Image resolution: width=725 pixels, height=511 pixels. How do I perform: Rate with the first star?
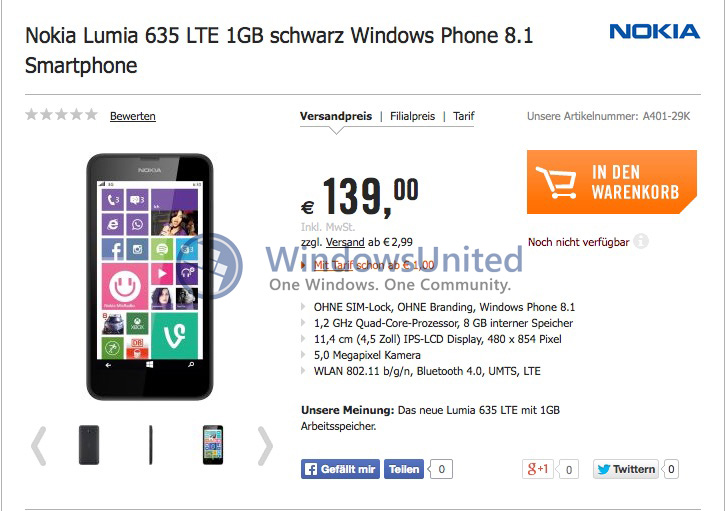31,114
